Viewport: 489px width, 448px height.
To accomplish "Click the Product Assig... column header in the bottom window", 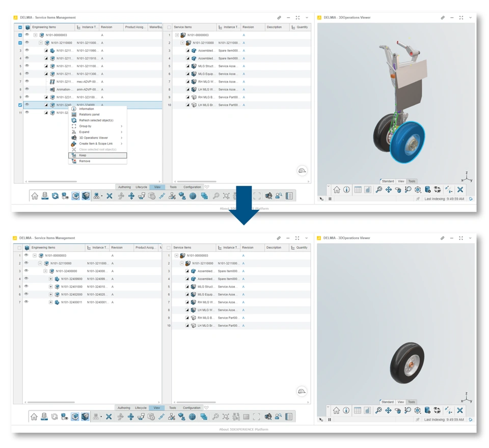I will pyautogui.click(x=145, y=247).
